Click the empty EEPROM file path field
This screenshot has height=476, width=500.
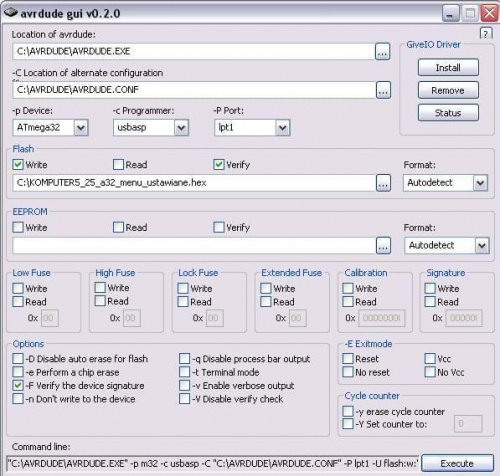(x=194, y=246)
